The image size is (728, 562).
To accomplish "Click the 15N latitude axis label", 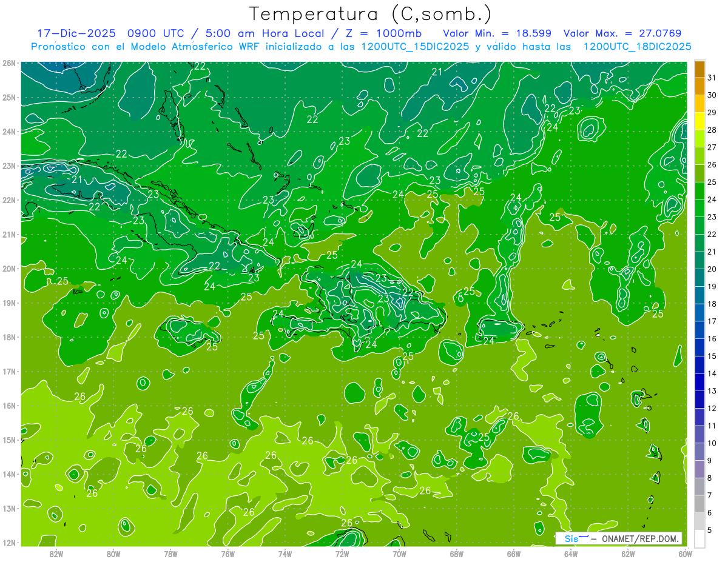I will coord(8,440).
